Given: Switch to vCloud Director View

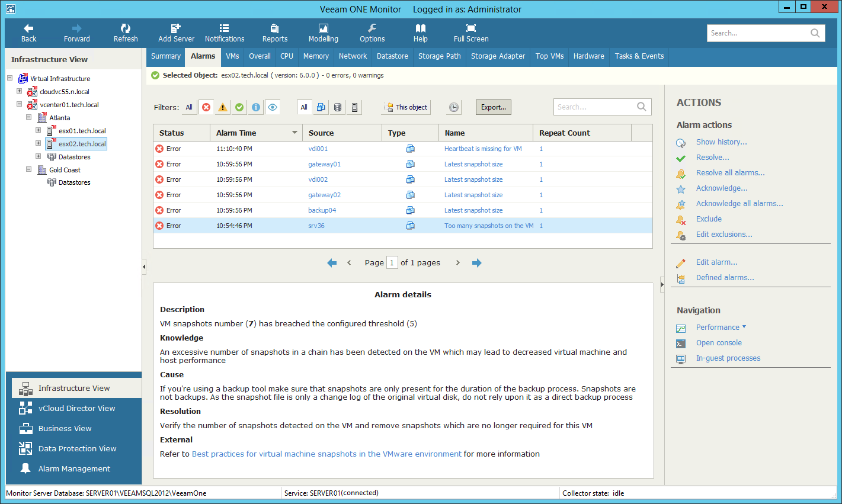Looking at the screenshot, I should [76, 408].
